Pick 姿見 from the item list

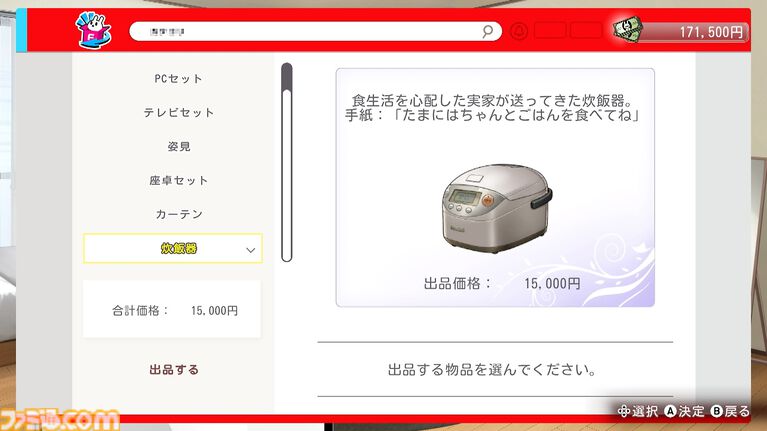pyautogui.click(x=179, y=146)
